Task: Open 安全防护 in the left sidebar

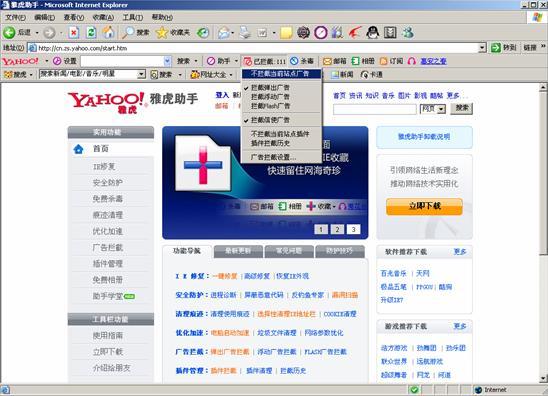Action: coord(108,182)
